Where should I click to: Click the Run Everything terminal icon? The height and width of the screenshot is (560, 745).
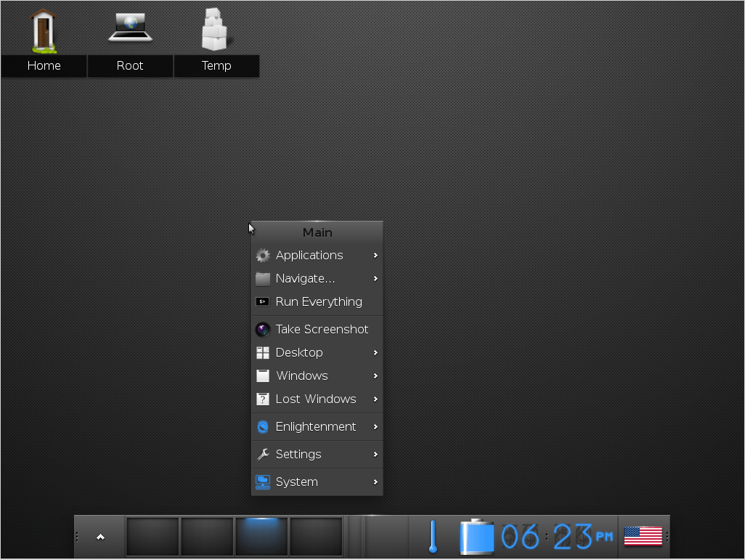[x=263, y=301]
